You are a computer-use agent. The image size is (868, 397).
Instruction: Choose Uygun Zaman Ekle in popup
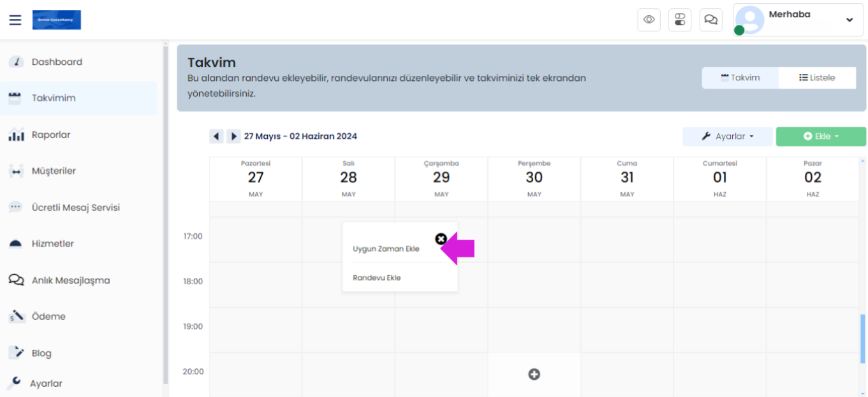(x=386, y=249)
